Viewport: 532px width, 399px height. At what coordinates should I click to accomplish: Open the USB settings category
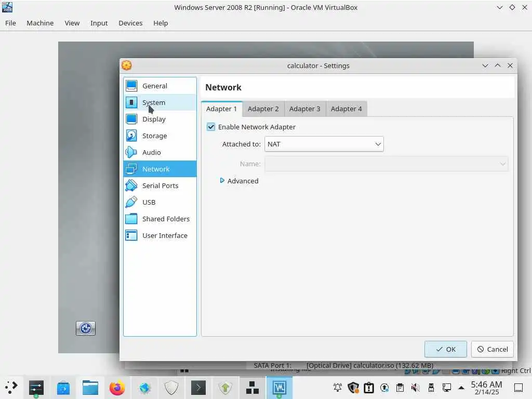[x=160, y=202]
